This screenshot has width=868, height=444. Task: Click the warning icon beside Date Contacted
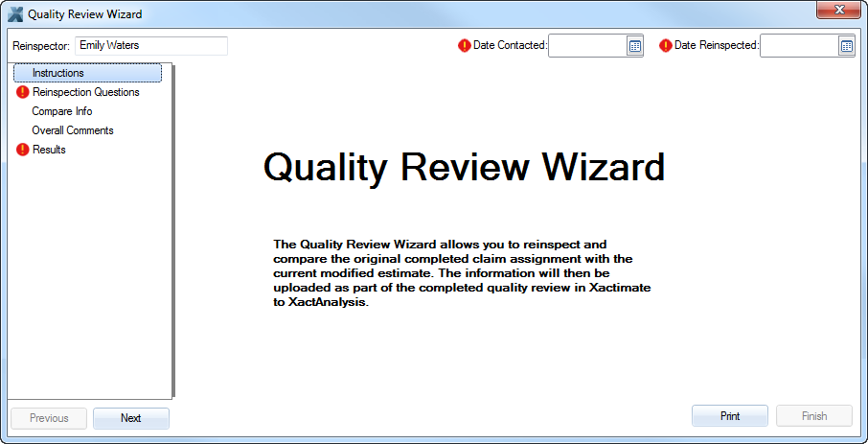(465, 46)
